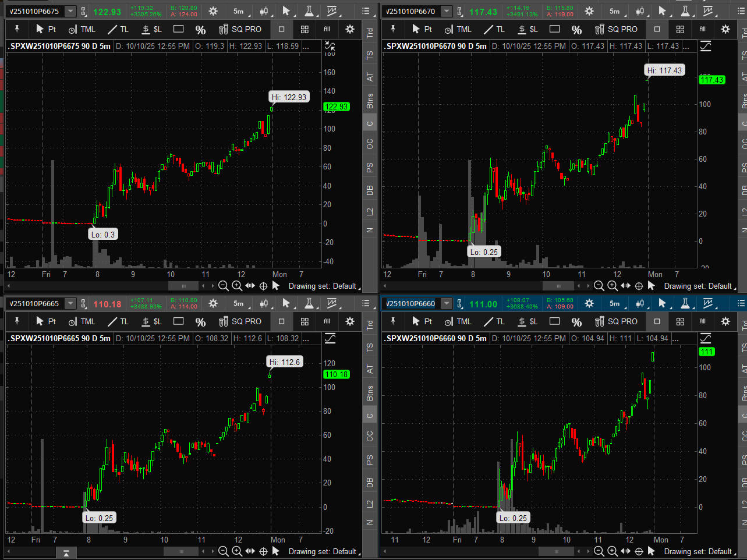Image resolution: width=747 pixels, height=560 pixels.
Task: Toggle the Btns side panel on P6675 chart
Action: [370, 100]
